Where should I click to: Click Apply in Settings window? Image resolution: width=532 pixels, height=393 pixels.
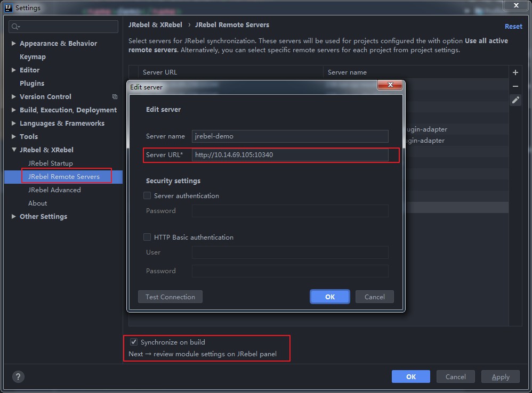pyautogui.click(x=501, y=376)
